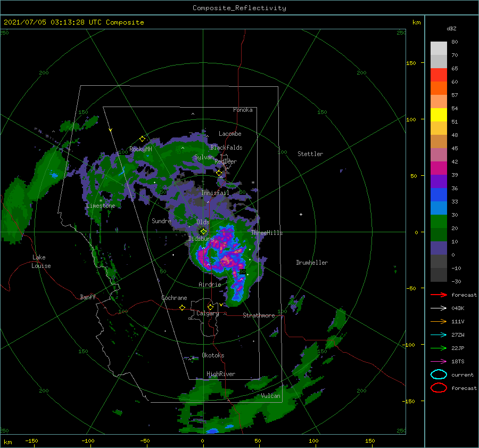Click the HighRiver town label

[221, 374]
